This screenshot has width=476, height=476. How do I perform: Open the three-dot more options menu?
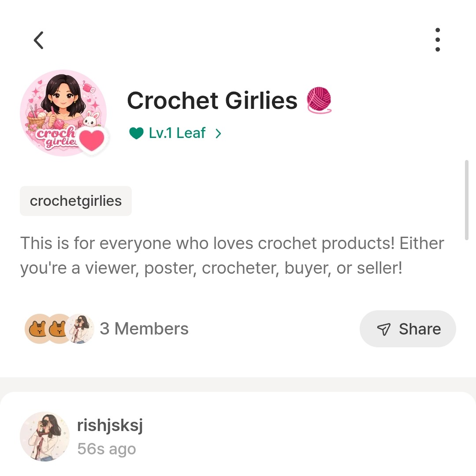[x=437, y=40]
